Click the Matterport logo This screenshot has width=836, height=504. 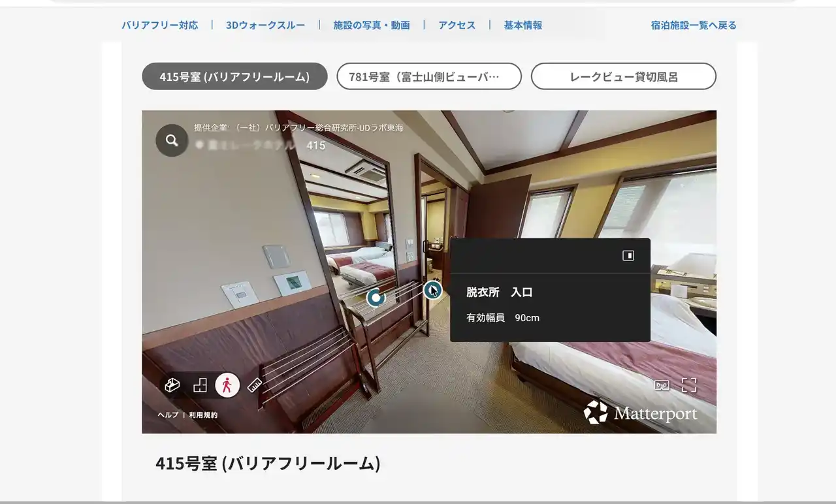tap(640, 413)
